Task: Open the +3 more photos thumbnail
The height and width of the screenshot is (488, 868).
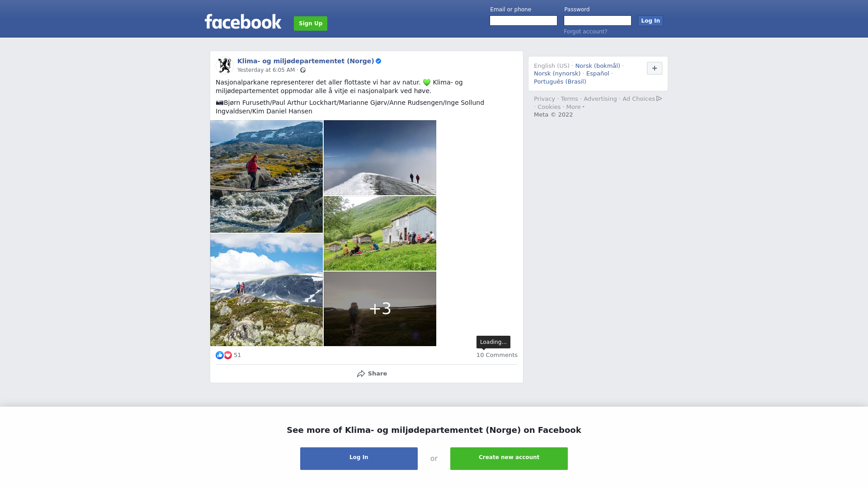Action: click(x=380, y=309)
